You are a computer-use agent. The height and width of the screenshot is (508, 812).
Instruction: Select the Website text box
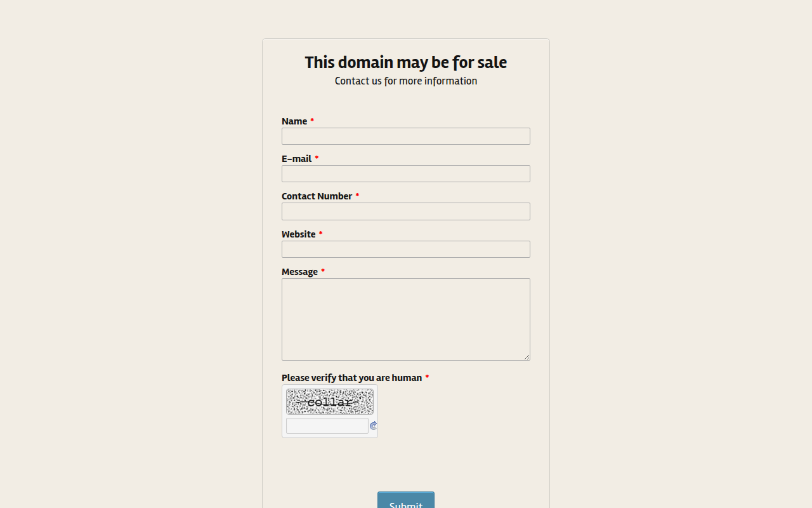tap(406, 249)
